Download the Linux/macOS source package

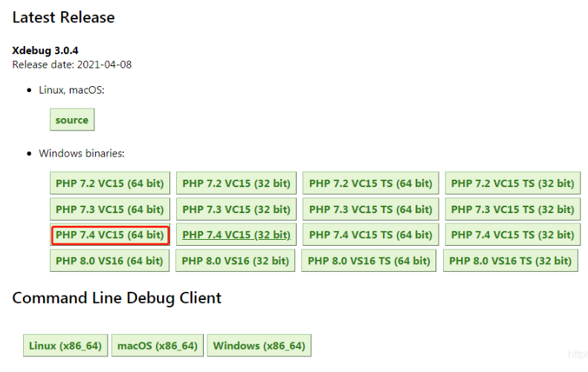72,120
